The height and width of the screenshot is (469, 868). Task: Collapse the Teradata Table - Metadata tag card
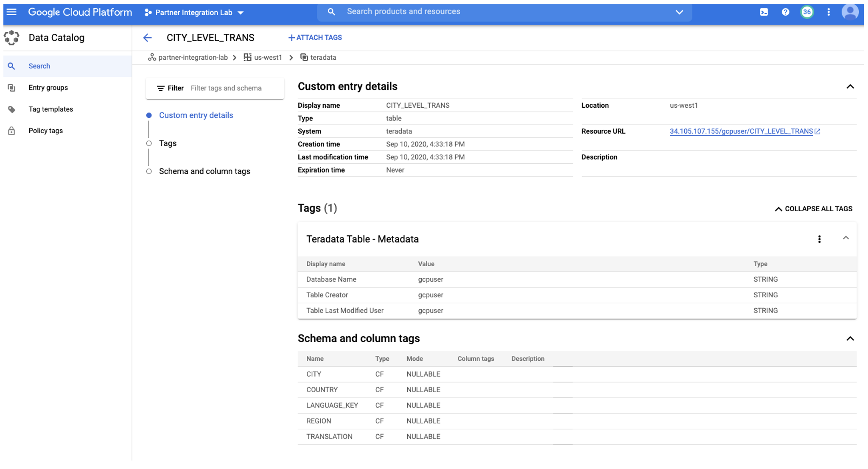pos(846,238)
